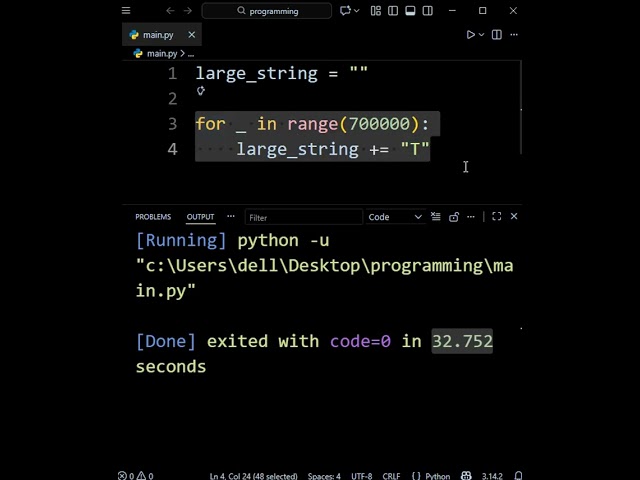Switch to the OUTPUT panel tab
640x480 pixels.
[x=200, y=217]
